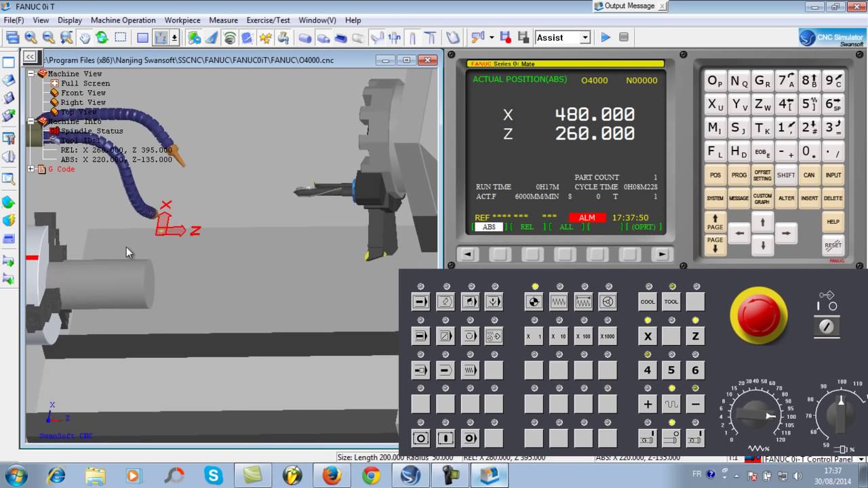Click the REF home mode machine button
Screen dimensions: 868x488
[x=534, y=302]
